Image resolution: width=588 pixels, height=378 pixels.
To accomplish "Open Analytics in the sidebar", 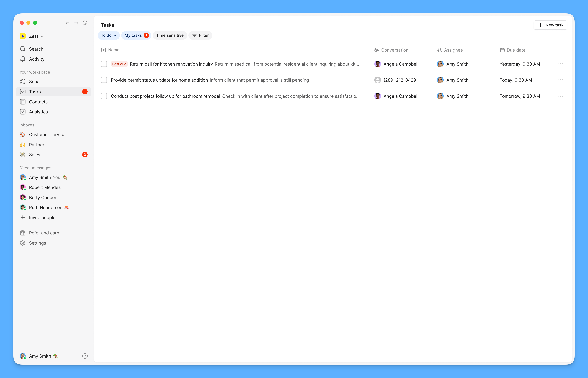I will coord(53,112).
